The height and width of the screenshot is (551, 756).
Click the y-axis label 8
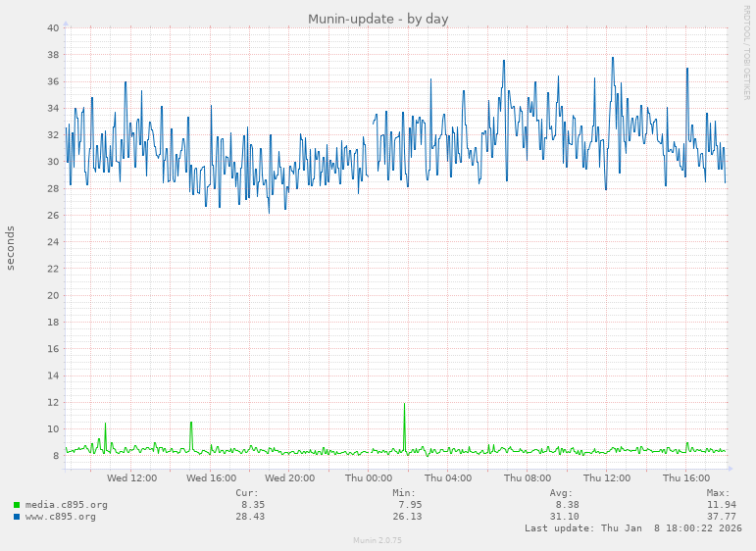click(57, 456)
